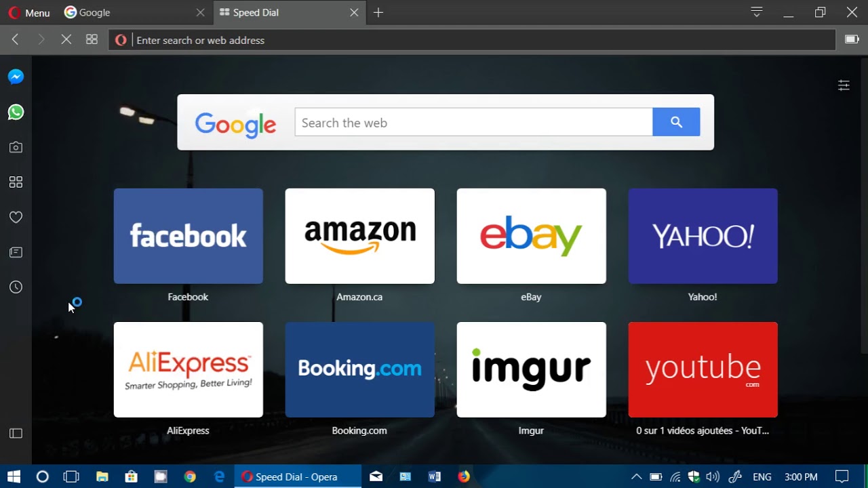Click the battery saver icon in address bar
This screenshot has height=488, width=868.
click(852, 40)
